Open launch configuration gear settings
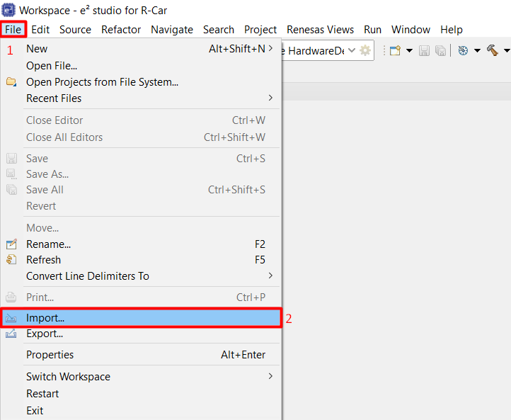 (x=365, y=50)
